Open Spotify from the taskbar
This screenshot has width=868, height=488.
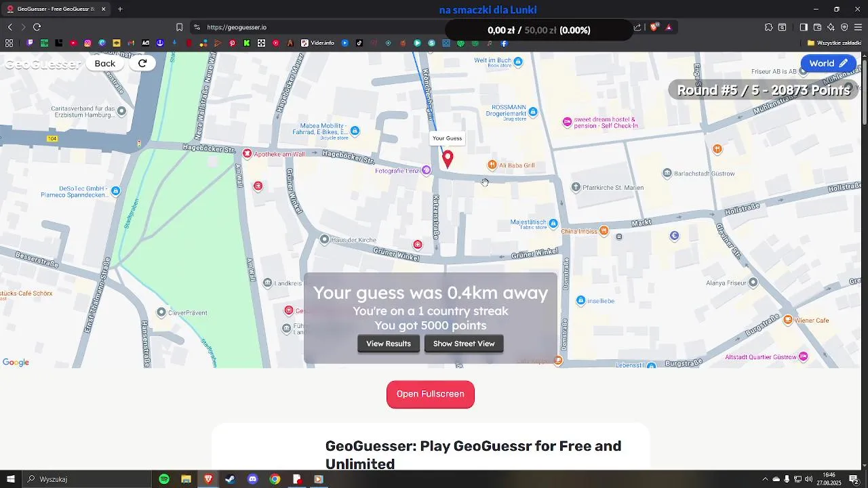(x=164, y=479)
